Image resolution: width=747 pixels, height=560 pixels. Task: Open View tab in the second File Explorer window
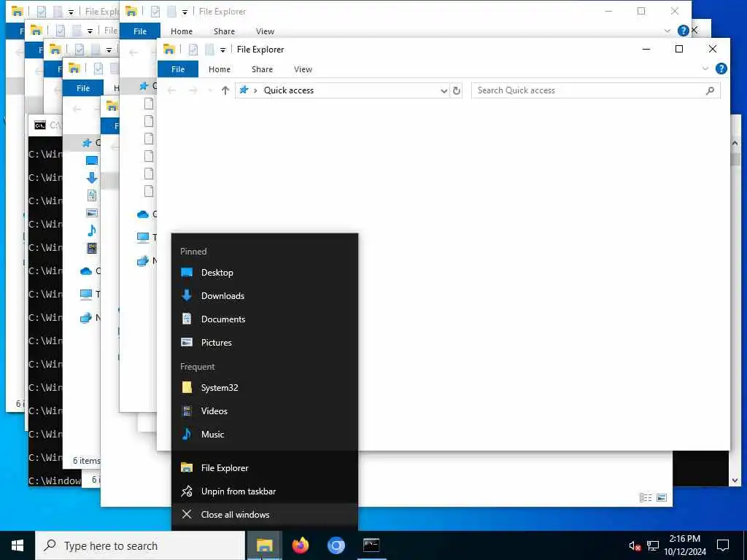(265, 31)
